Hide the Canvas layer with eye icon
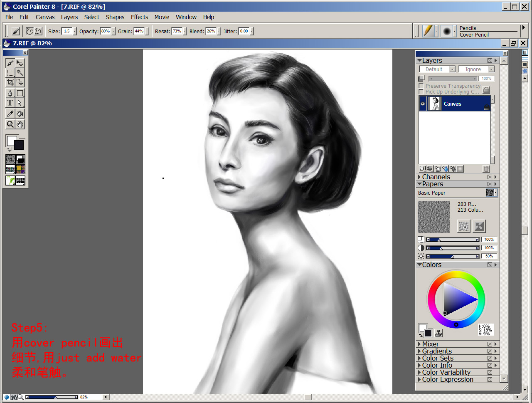This screenshot has height=403, width=532. (x=423, y=104)
